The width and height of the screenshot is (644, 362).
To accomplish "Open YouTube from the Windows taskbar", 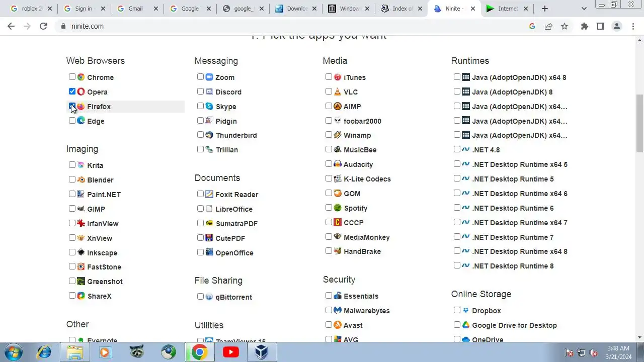I will point(230,352).
